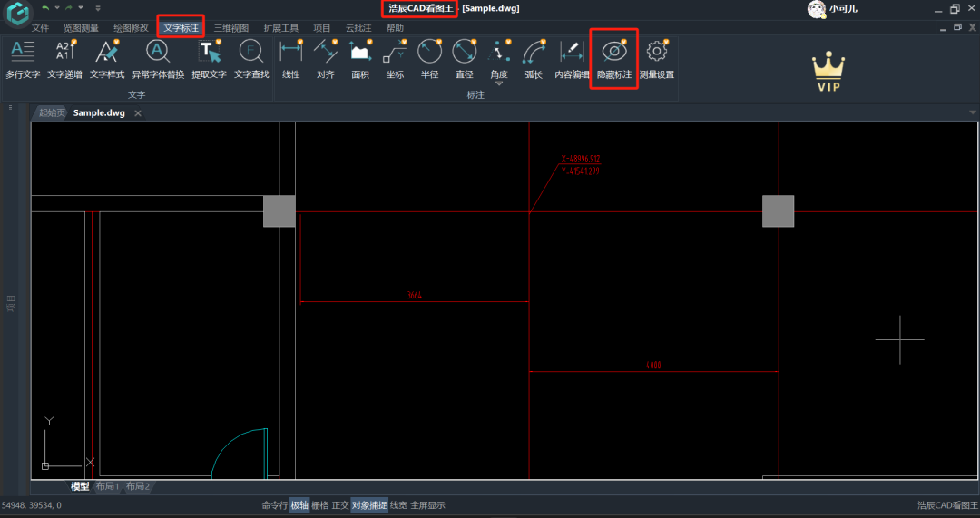The width and height of the screenshot is (980, 518).
Task: Select the 坐标 coordinate annotation tool
Action: tap(395, 59)
